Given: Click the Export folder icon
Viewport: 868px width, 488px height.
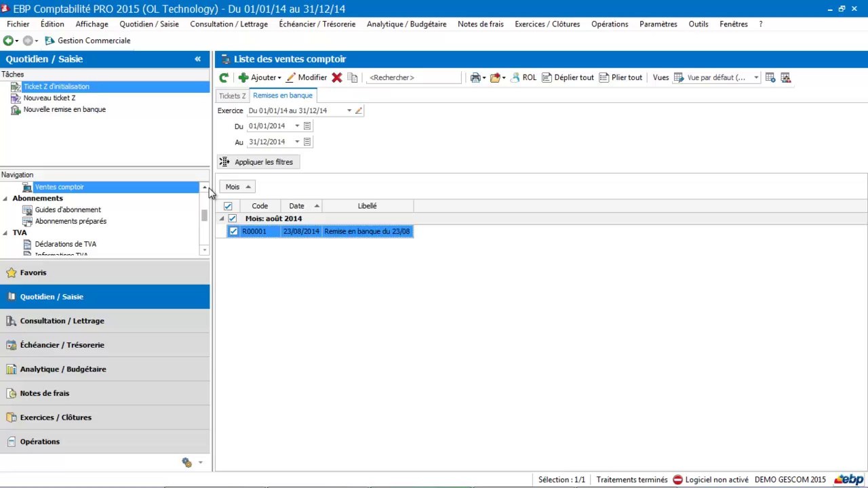Looking at the screenshot, I should (495, 78).
